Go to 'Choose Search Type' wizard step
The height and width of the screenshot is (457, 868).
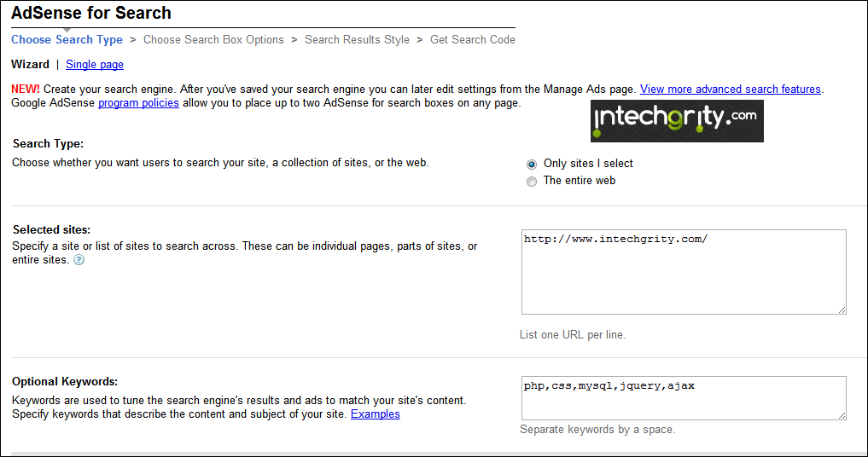tap(67, 40)
